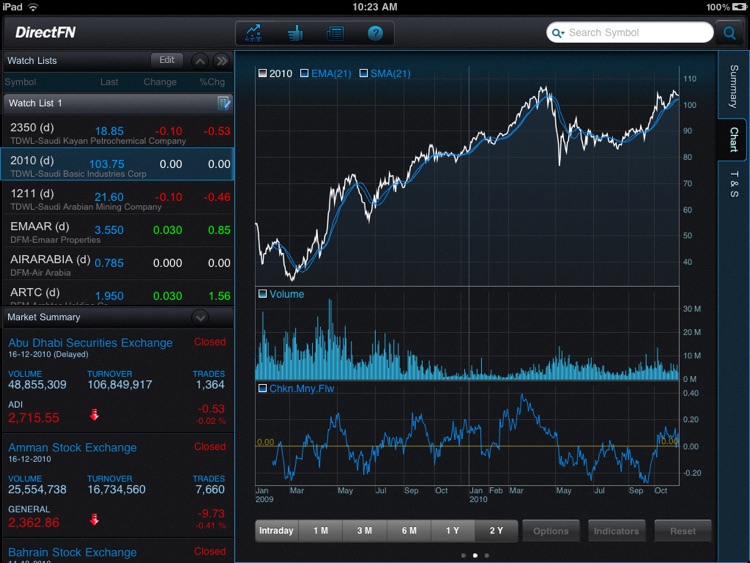Toggle the EMA(21) overlay checkbox
750x563 pixels.
point(304,73)
